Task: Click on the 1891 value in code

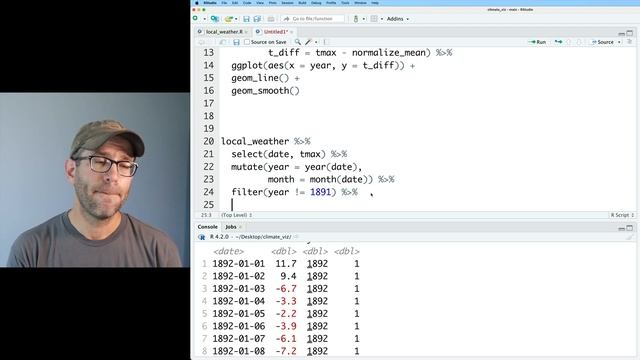Action: click(320, 192)
